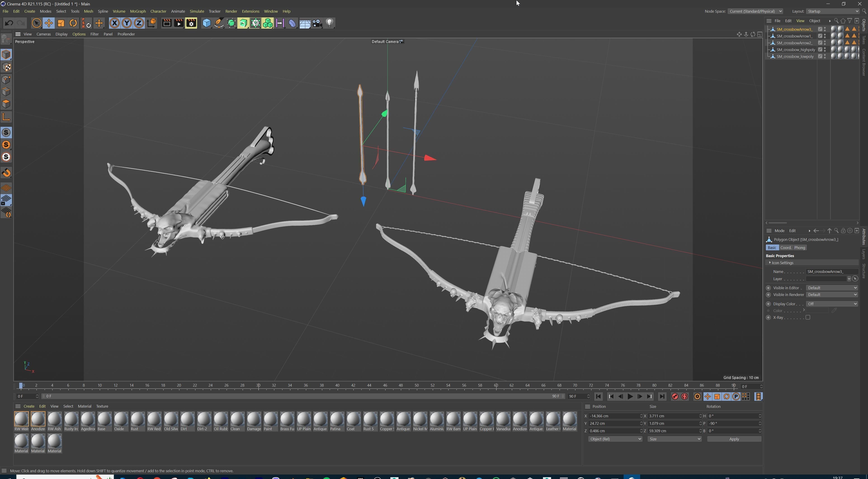Image resolution: width=868 pixels, height=479 pixels.
Task: Select the Rusty Iron material swatch
Action: tap(71, 421)
